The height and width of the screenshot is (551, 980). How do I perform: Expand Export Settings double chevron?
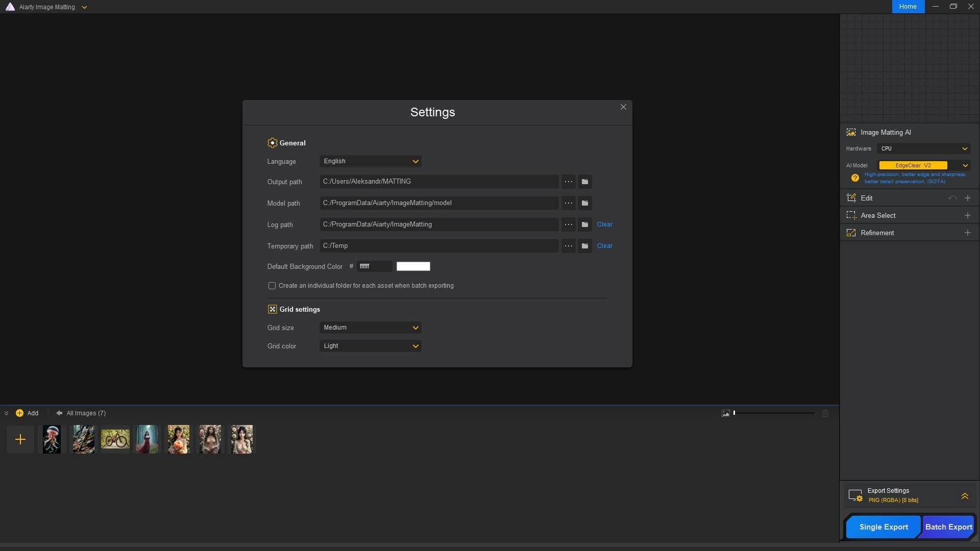(x=965, y=496)
